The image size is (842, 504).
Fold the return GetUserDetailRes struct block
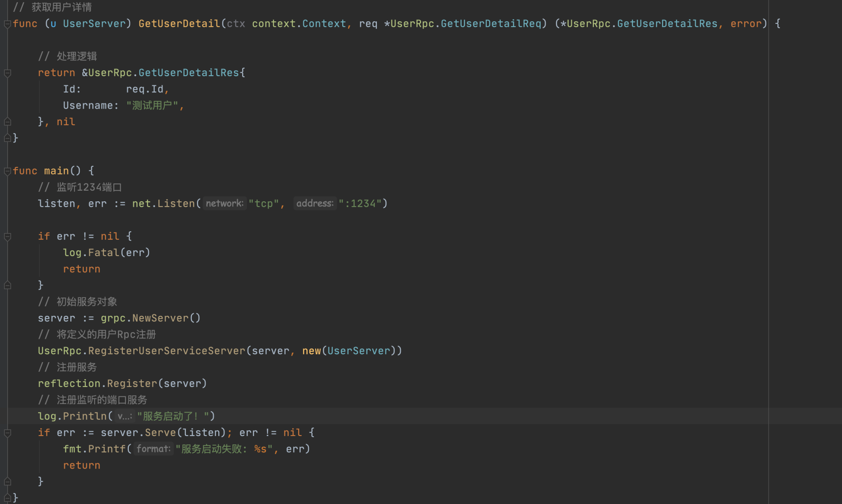coord(7,73)
